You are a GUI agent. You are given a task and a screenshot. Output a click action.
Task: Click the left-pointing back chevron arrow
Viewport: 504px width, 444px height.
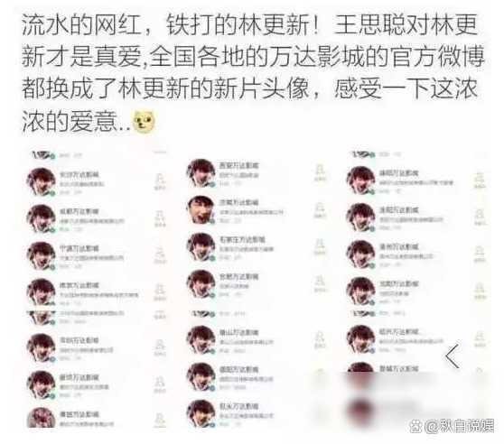coord(453,356)
